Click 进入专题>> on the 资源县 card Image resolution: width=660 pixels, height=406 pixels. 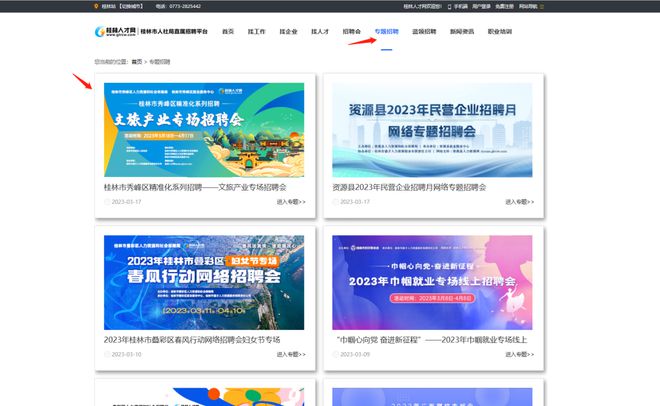coord(519,202)
